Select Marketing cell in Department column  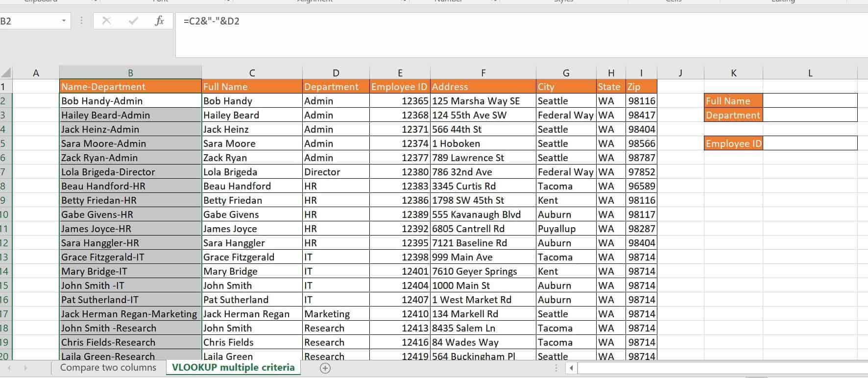coord(336,314)
